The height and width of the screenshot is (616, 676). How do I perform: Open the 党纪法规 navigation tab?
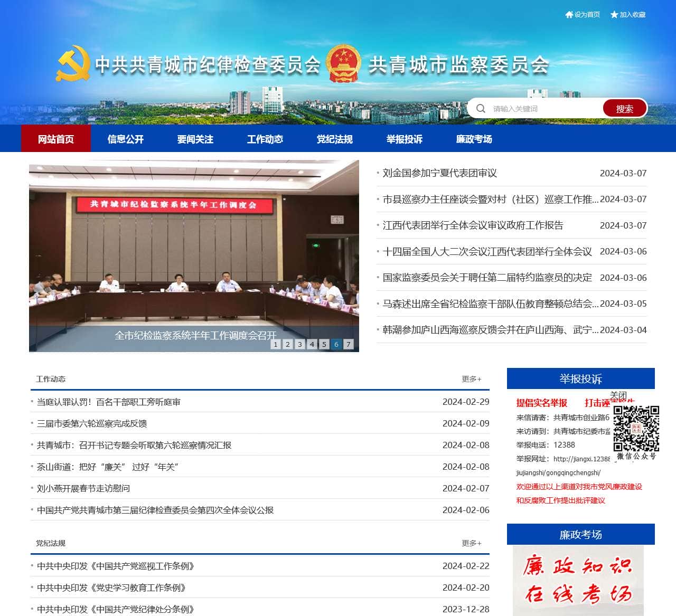pos(335,139)
